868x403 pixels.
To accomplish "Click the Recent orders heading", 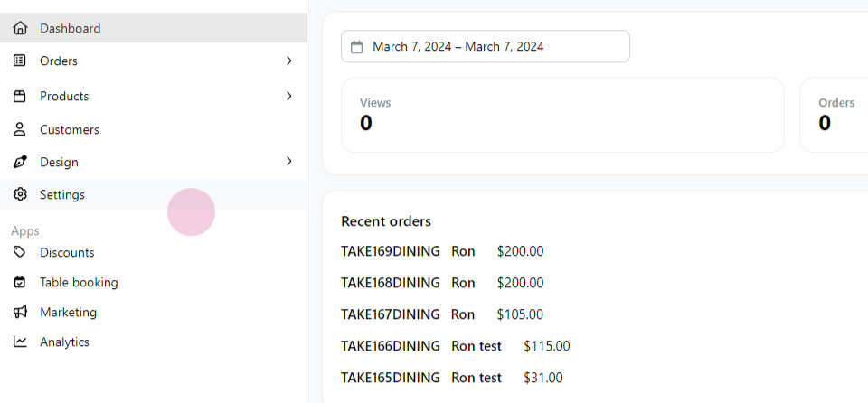I will (x=386, y=221).
